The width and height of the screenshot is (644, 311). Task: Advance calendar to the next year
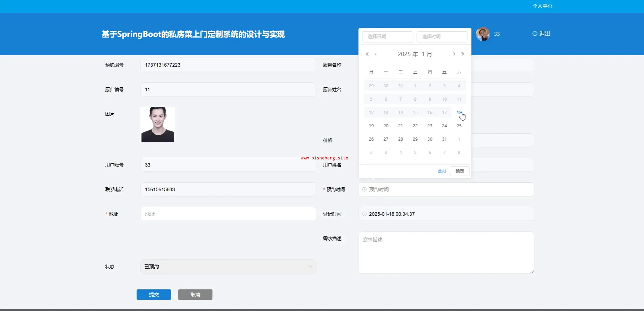(462, 54)
